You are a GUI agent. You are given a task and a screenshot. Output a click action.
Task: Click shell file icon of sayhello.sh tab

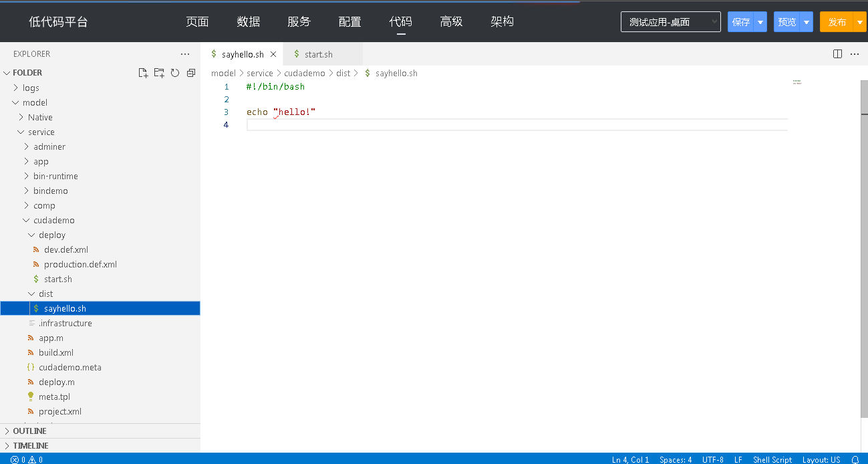pos(214,54)
